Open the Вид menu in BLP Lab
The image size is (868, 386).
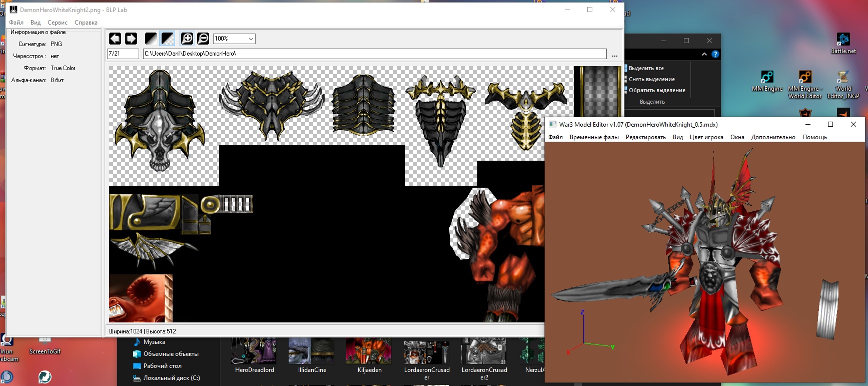(x=36, y=23)
